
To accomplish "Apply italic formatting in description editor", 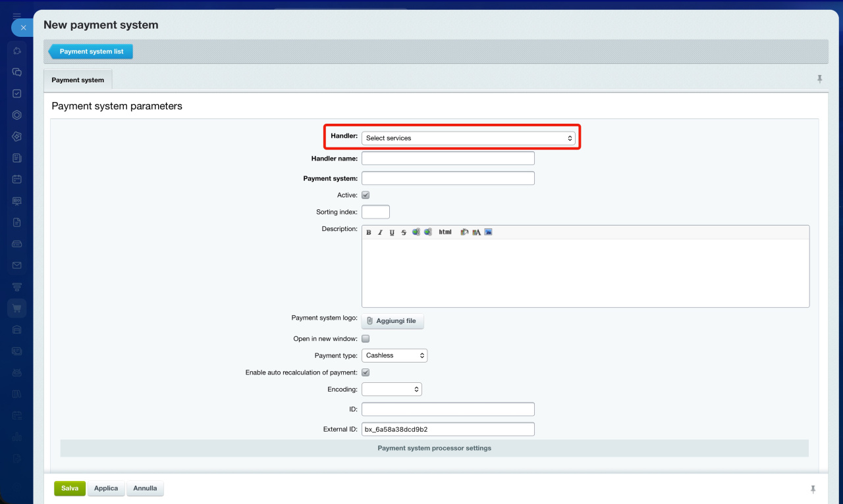I will coord(380,232).
